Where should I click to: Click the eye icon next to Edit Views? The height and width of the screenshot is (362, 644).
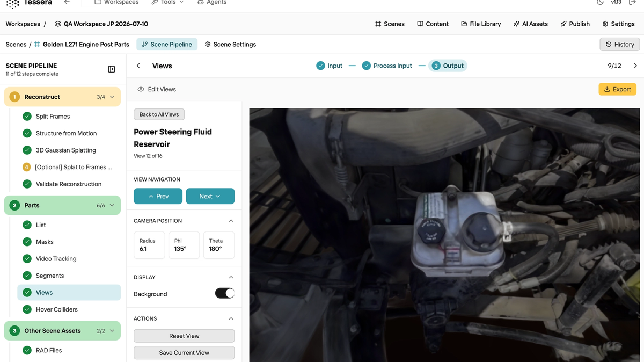141,89
